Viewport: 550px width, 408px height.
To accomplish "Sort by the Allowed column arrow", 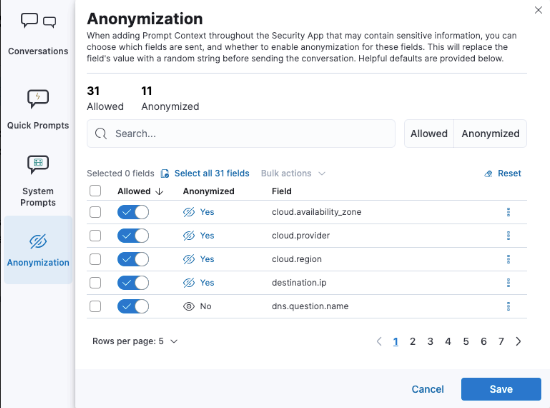I will (x=159, y=191).
